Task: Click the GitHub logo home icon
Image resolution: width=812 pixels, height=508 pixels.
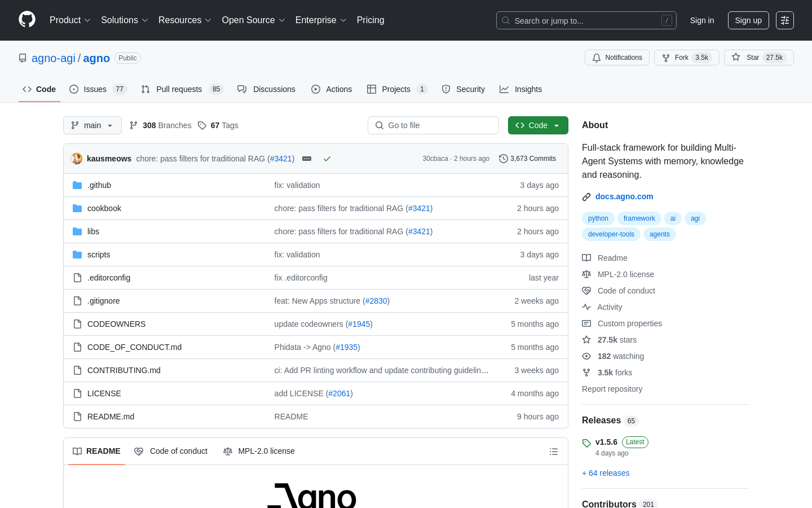Action: tap(27, 20)
